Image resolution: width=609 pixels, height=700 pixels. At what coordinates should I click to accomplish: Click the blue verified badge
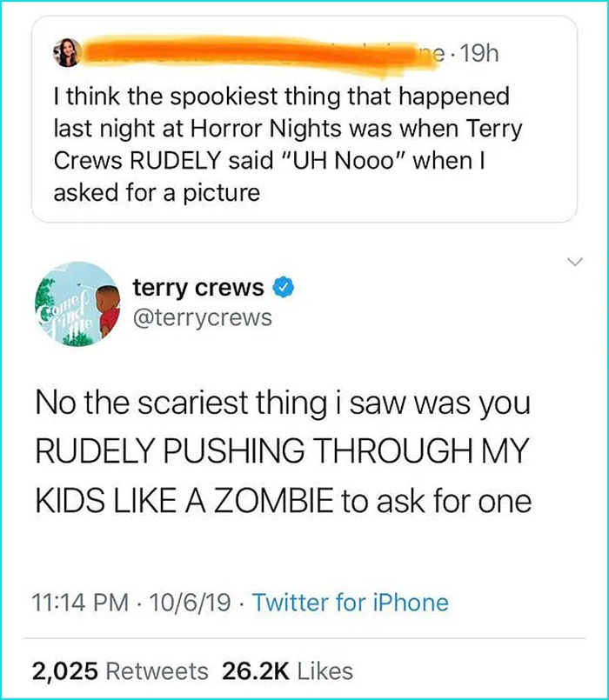[x=281, y=286]
